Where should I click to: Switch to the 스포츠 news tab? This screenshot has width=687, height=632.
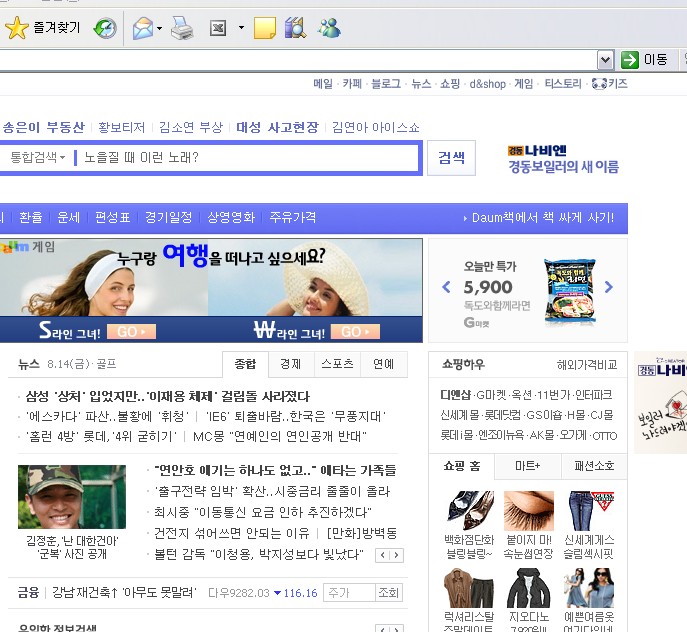(x=337, y=364)
